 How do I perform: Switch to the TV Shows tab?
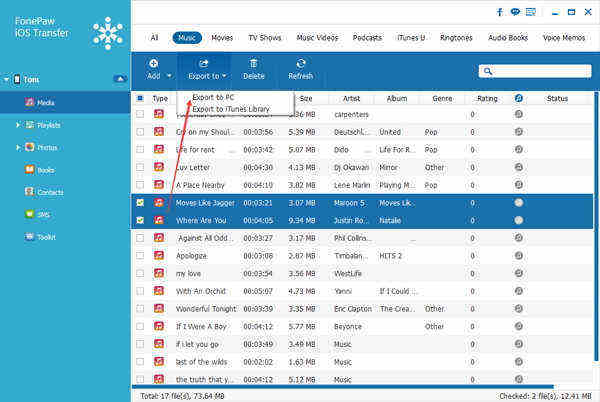[264, 37]
